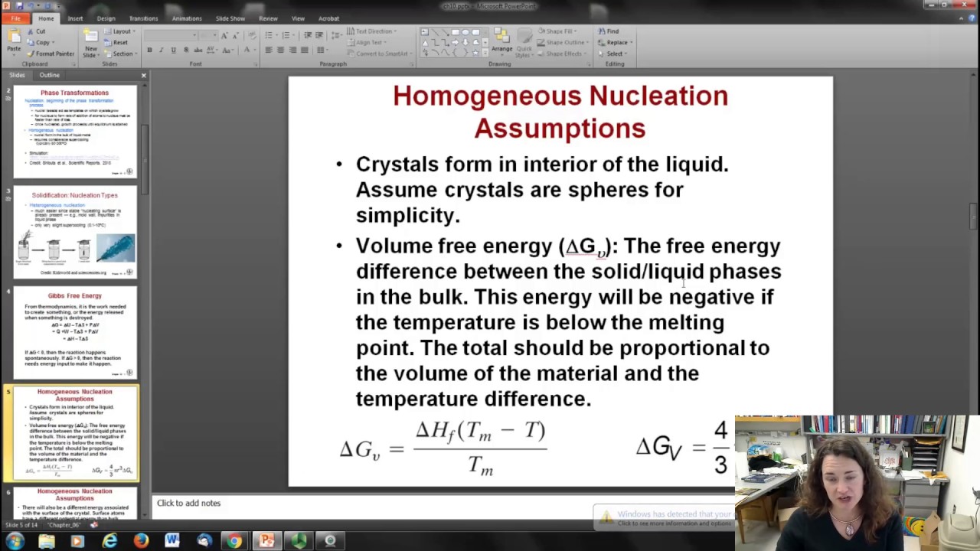Image resolution: width=980 pixels, height=551 pixels.
Task: Switch to the Design ribbon tab
Action: coord(106,18)
